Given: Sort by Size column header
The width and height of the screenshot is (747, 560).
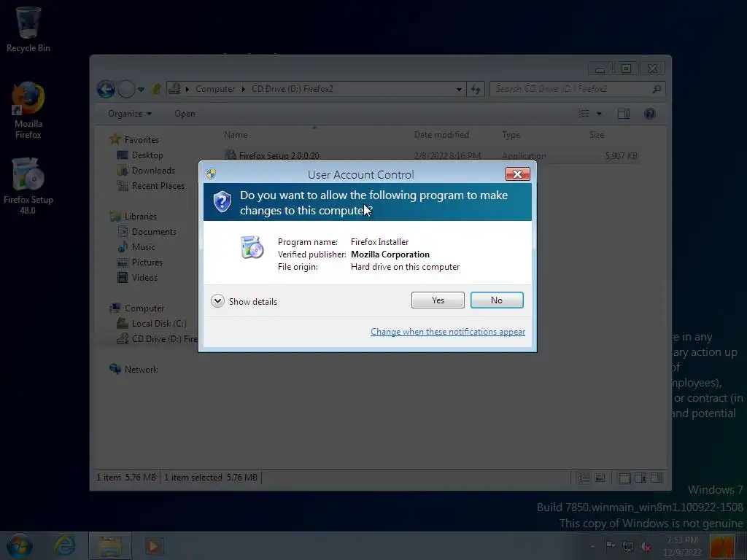Looking at the screenshot, I should (597, 135).
